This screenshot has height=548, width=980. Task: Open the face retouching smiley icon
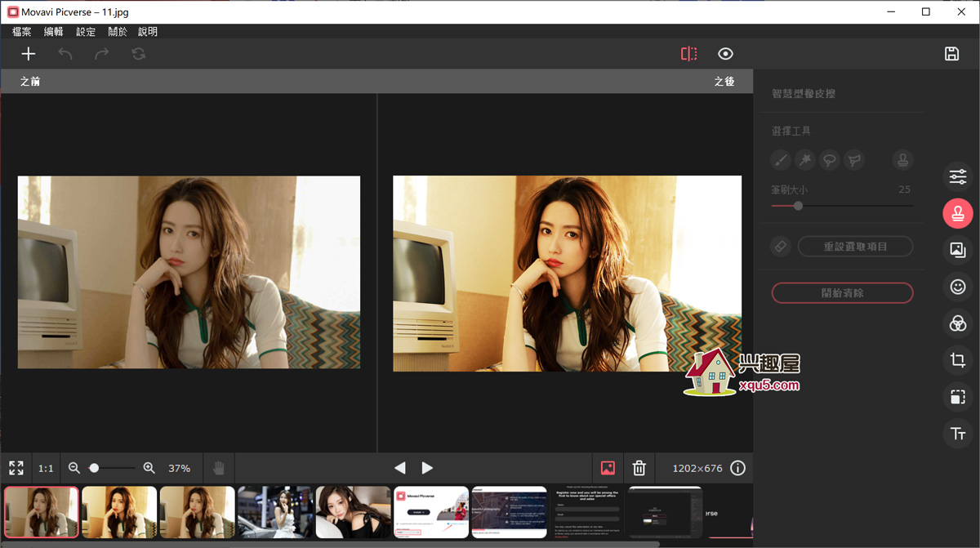coord(958,287)
